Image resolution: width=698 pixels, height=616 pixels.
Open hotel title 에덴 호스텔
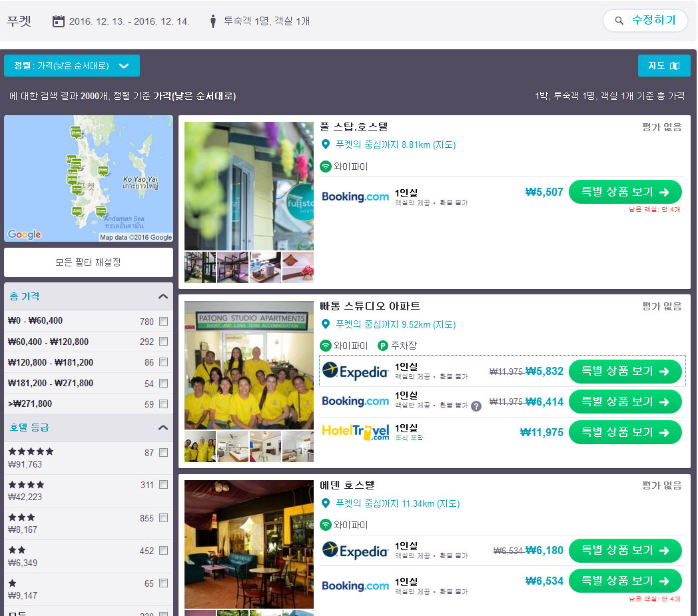[347, 485]
